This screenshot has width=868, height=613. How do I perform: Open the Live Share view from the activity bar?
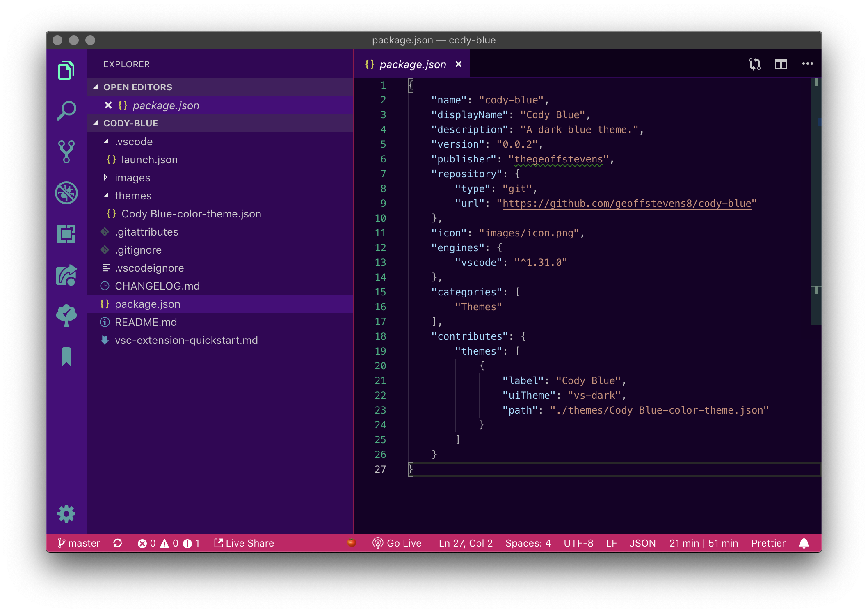coord(66,275)
